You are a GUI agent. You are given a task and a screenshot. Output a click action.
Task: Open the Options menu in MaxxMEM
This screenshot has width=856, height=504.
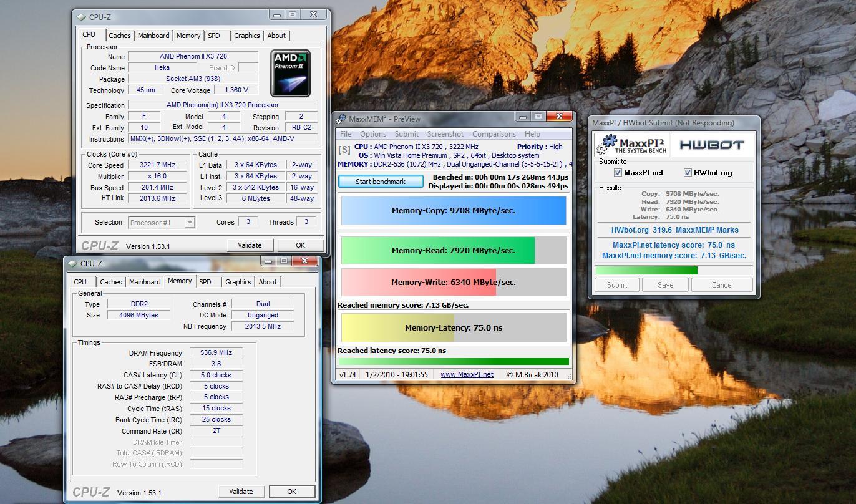click(373, 134)
